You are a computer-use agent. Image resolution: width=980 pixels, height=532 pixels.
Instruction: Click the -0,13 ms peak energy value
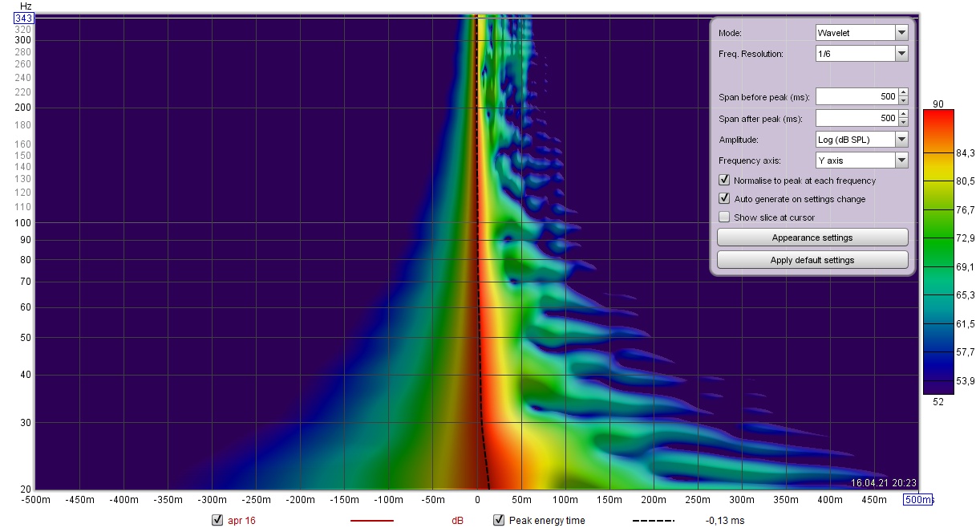coord(726,521)
